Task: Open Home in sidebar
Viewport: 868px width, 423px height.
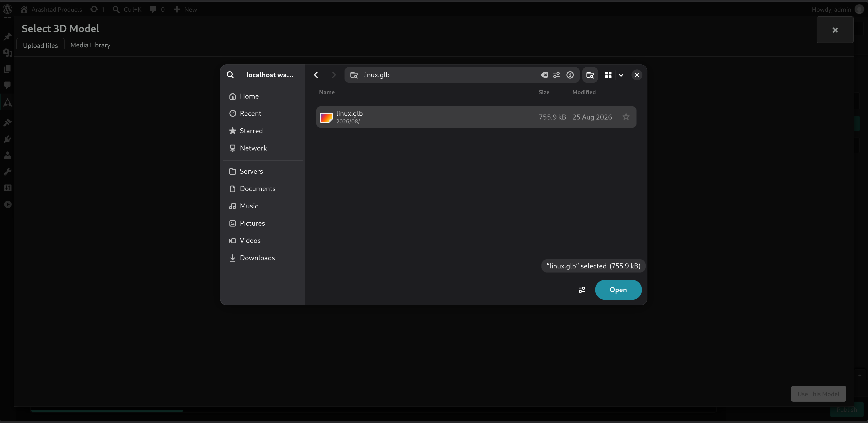Action: [x=263, y=96]
